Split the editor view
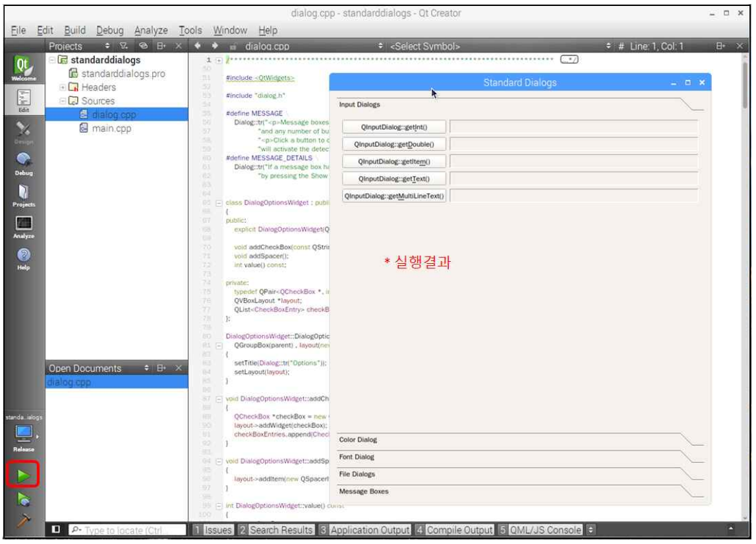 pyautogui.click(x=720, y=45)
